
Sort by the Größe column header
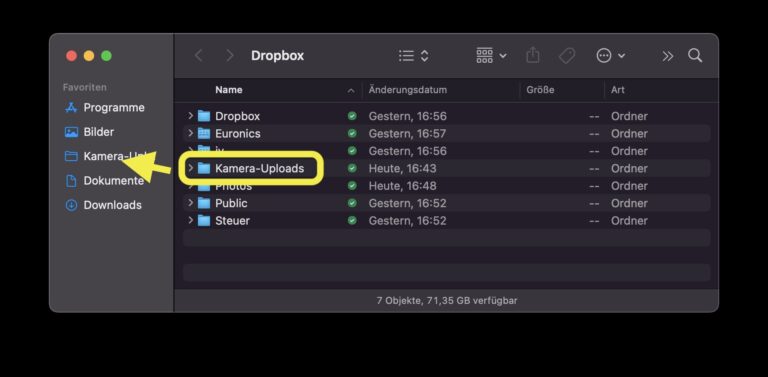540,90
